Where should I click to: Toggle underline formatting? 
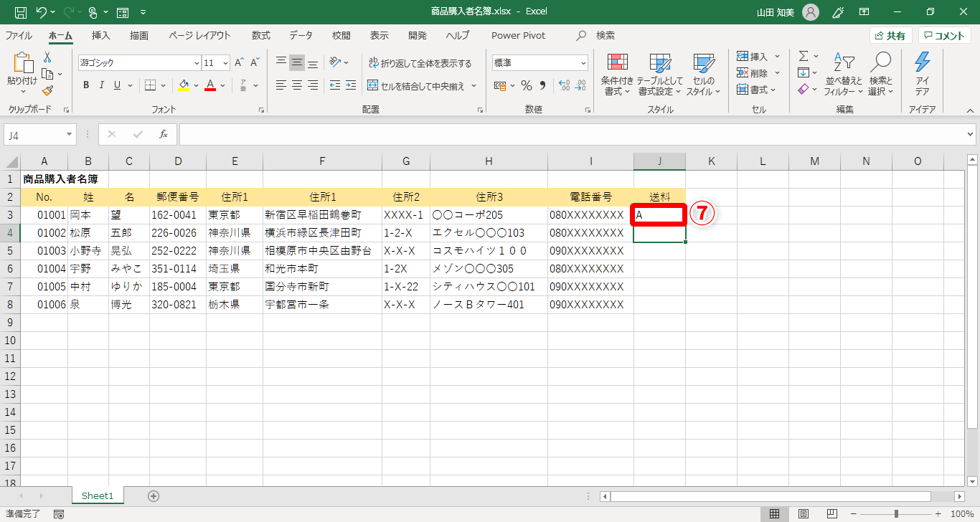[x=116, y=85]
